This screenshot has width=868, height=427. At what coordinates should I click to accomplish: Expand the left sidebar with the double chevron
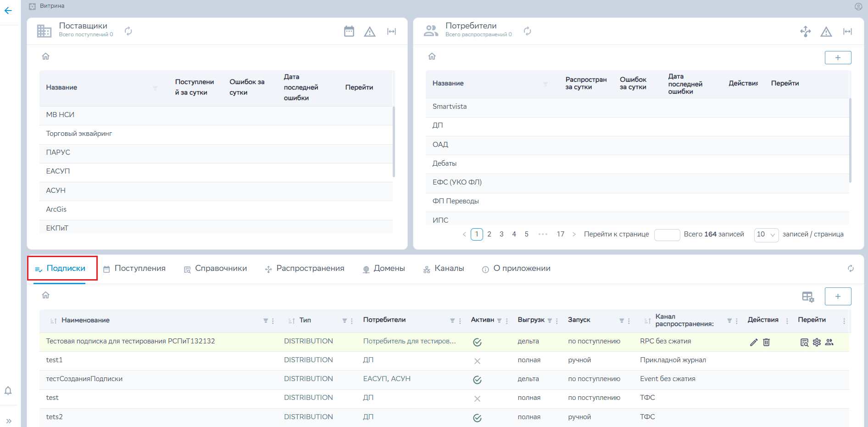pyautogui.click(x=8, y=421)
